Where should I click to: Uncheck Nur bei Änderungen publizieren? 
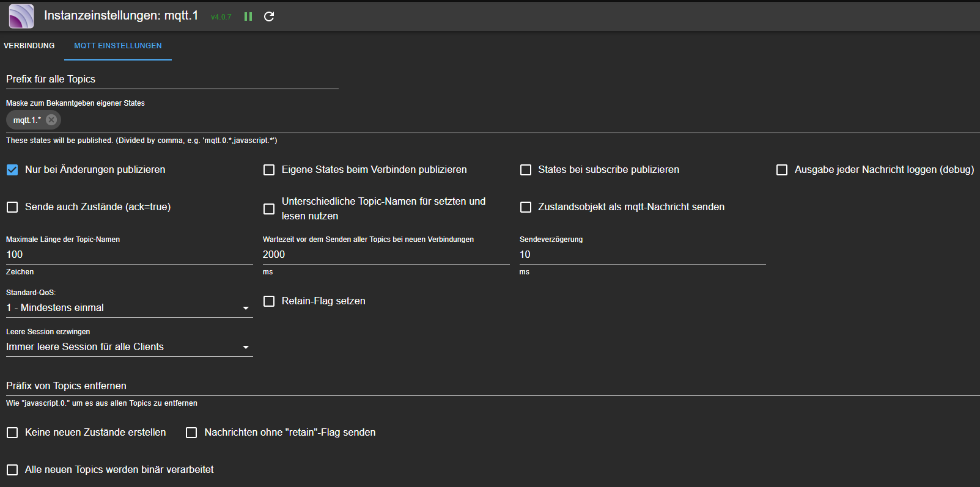(x=12, y=170)
